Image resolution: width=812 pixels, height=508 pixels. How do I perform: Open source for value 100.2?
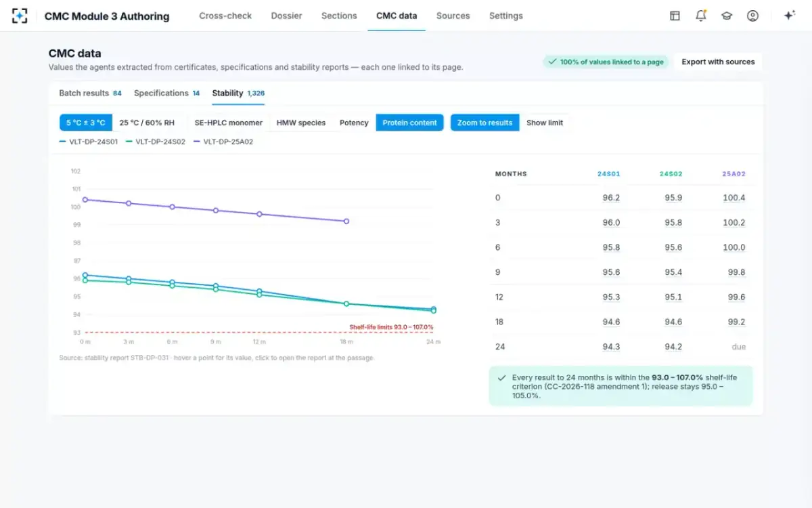734,223
